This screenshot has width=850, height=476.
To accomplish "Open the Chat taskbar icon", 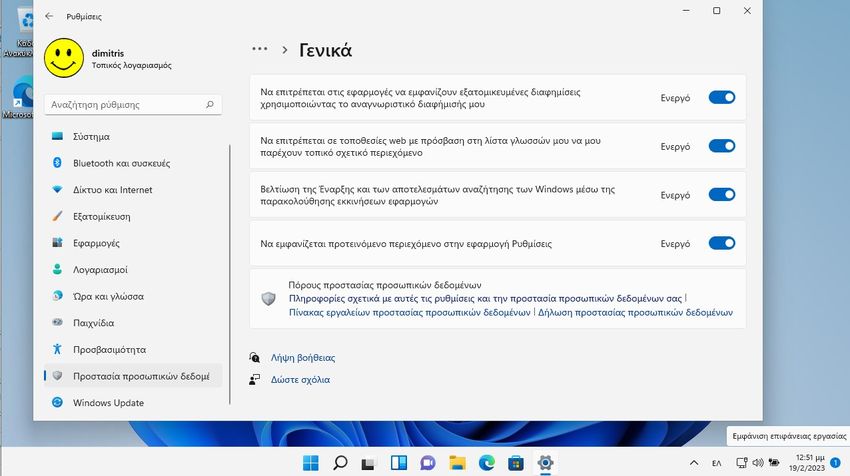I will tap(428, 462).
